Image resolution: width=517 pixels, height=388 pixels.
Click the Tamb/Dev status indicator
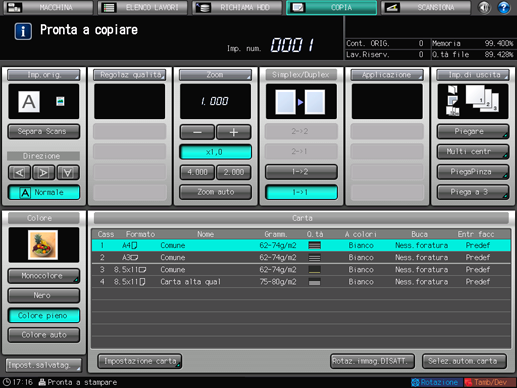click(489, 382)
